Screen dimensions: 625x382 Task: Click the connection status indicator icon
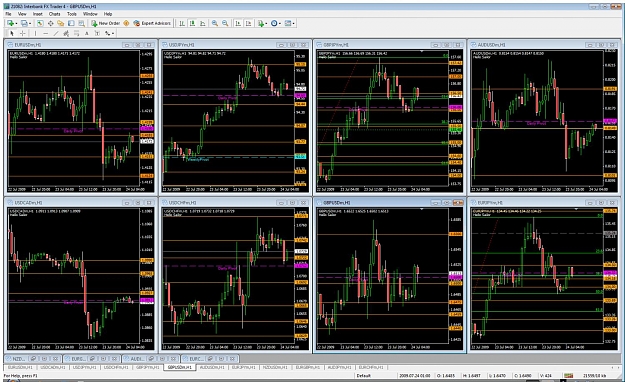point(568,376)
